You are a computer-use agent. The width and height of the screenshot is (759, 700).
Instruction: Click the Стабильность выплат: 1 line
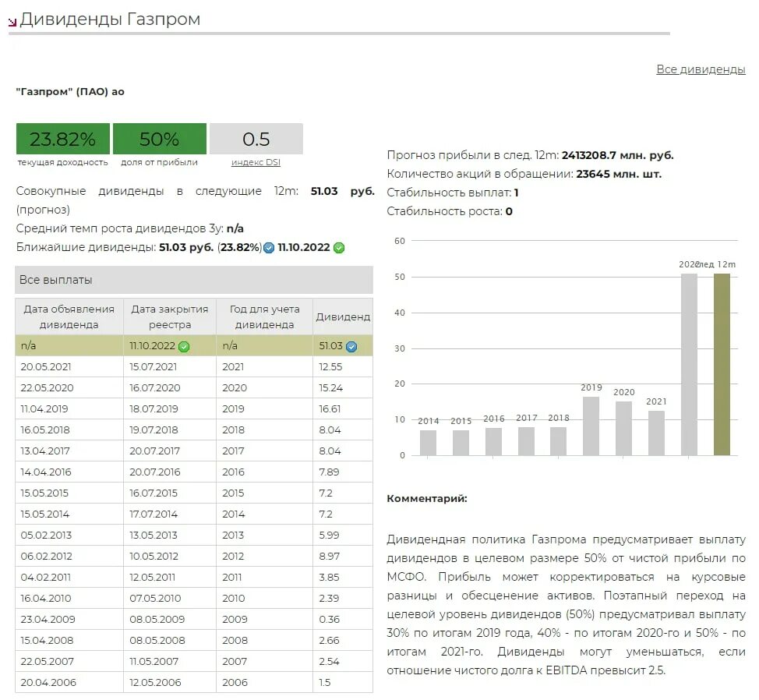coord(453,193)
